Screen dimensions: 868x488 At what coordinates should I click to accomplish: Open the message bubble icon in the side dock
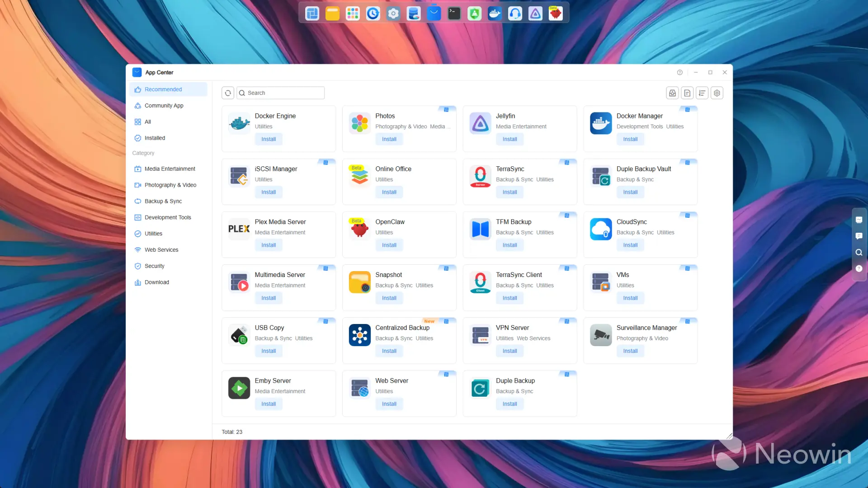point(859,236)
